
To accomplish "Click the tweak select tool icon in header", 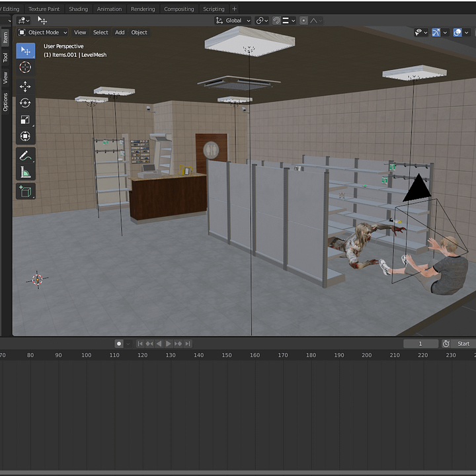I will click(42, 20).
